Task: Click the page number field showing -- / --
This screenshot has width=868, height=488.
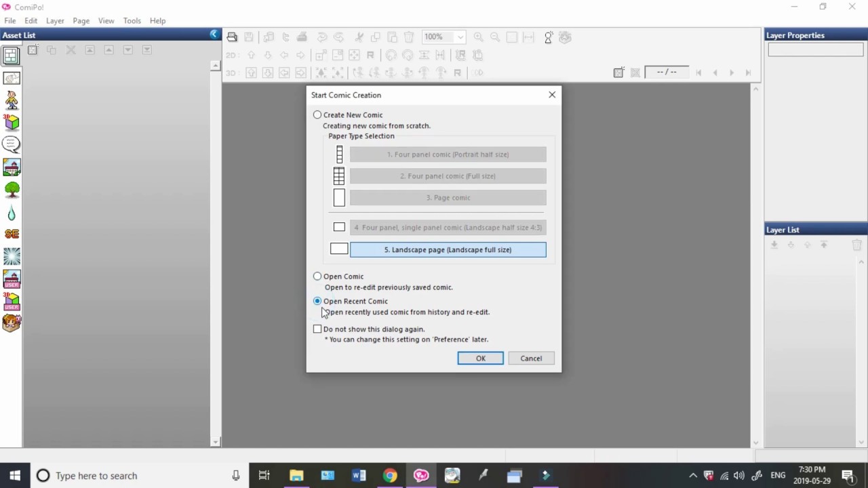Action: pyautogui.click(x=666, y=72)
